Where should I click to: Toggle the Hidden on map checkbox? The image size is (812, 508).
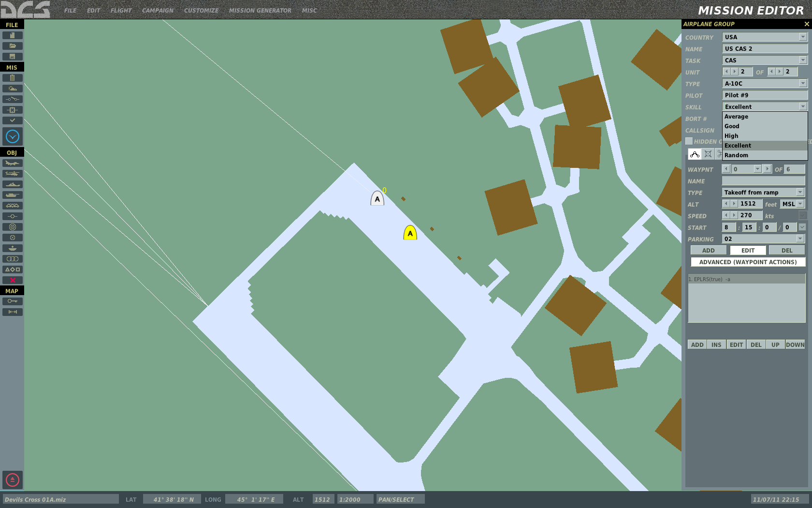689,141
